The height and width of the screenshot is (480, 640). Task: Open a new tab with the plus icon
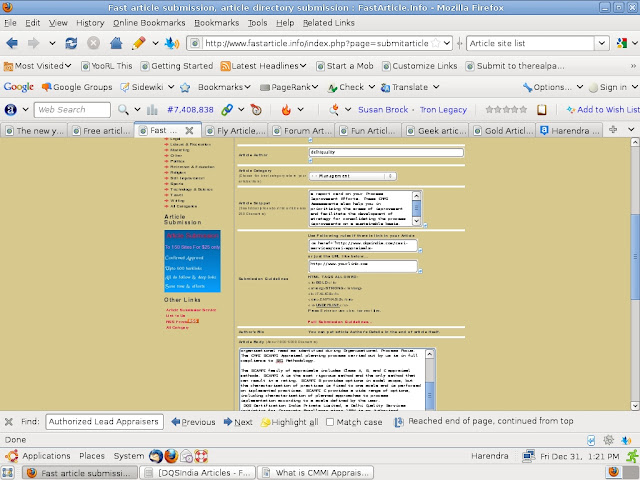(613, 130)
